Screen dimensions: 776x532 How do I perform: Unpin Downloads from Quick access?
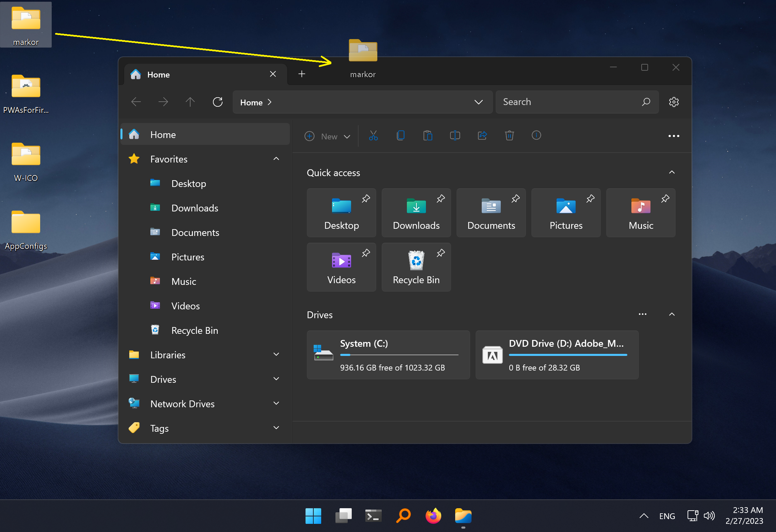[441, 198]
